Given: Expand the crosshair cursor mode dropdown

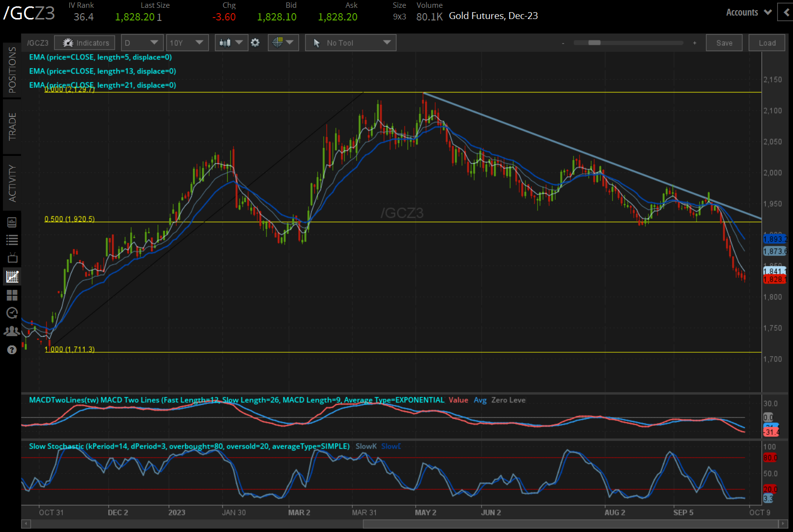Looking at the screenshot, I should tap(283, 43).
